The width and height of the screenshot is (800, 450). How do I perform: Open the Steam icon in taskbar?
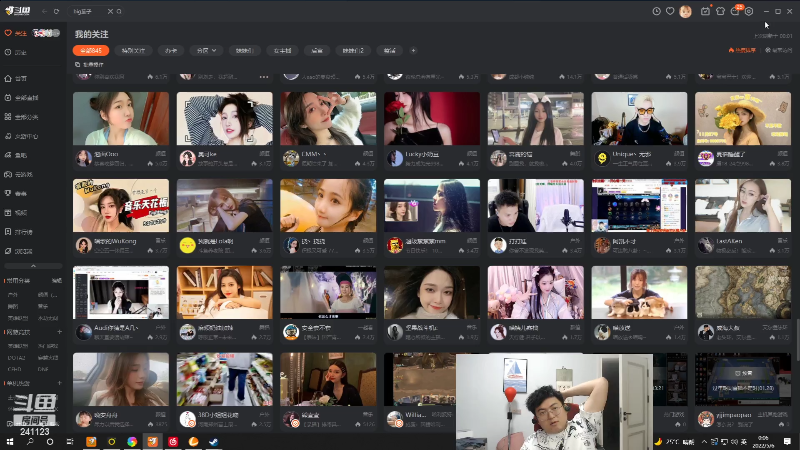pyautogui.click(x=213, y=441)
